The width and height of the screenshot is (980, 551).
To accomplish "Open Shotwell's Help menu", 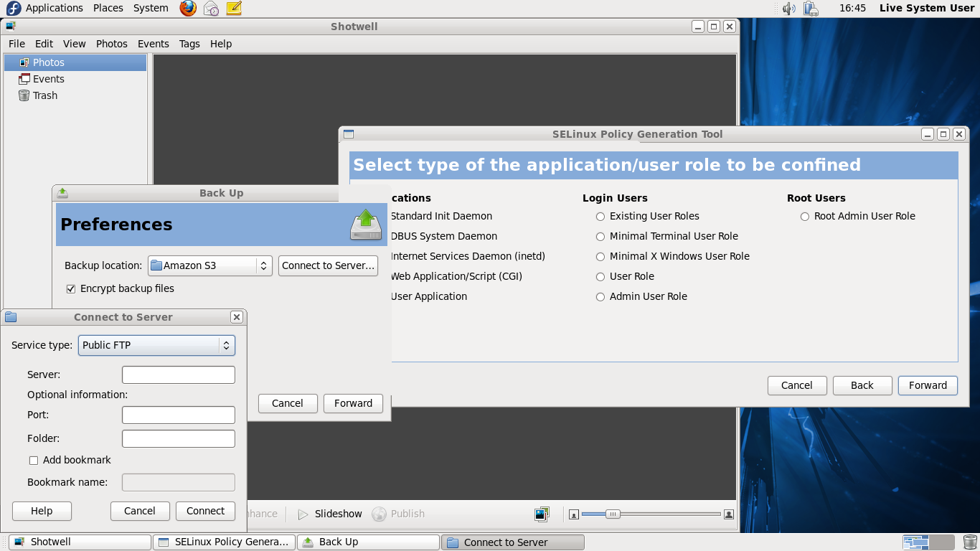I will click(221, 44).
